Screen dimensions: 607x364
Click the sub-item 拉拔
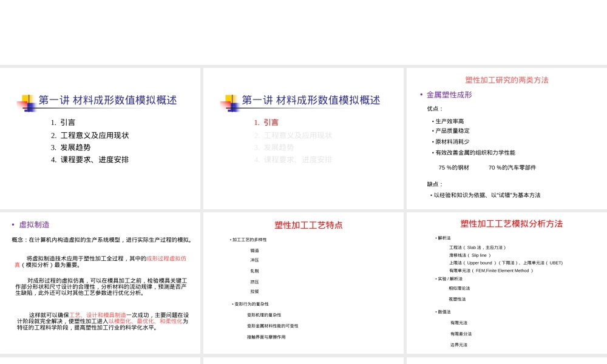254,292
